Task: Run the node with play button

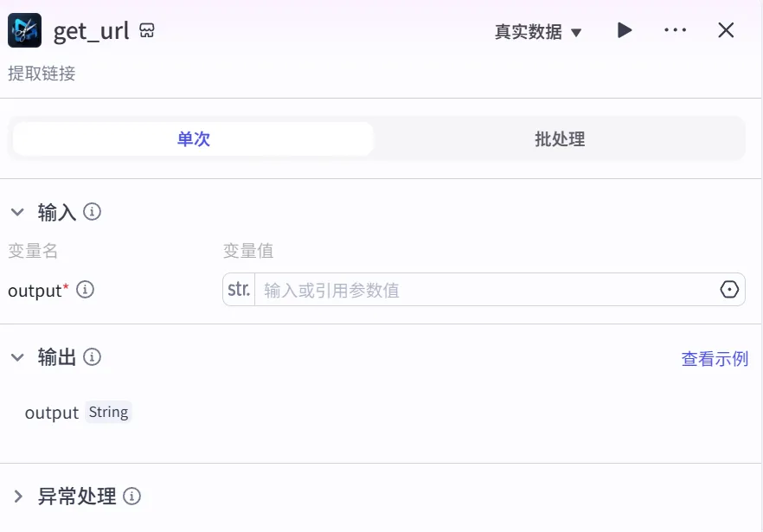Action: [624, 30]
